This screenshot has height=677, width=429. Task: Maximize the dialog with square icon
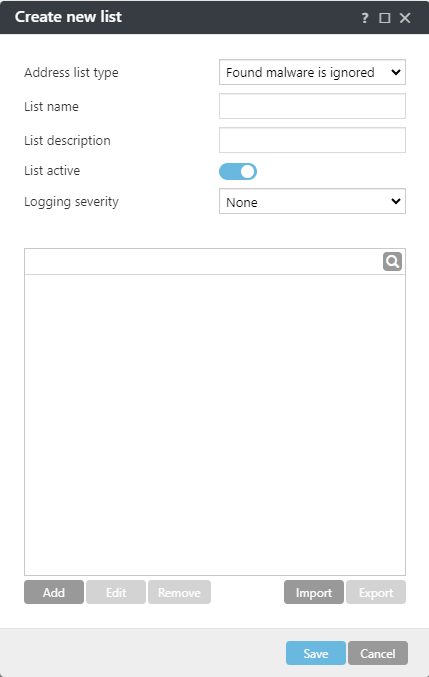(385, 18)
